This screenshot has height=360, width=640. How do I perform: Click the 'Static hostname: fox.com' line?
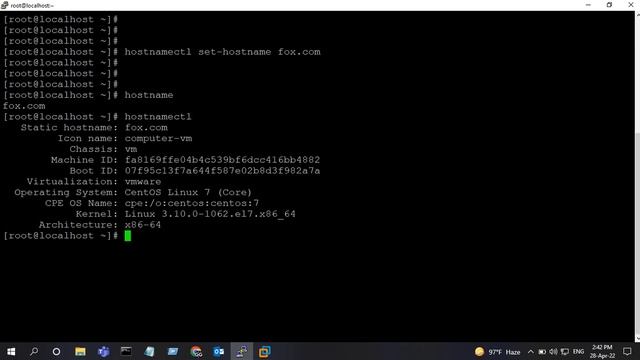(94, 127)
